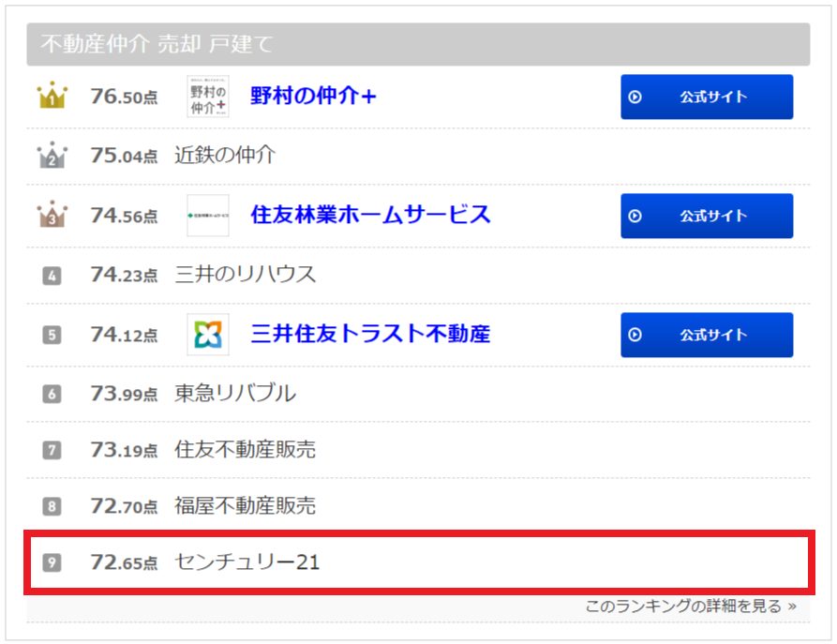Screen dimensions: 837x644
Task: Click the rank 4 badge icon
Action: pyautogui.click(x=52, y=276)
